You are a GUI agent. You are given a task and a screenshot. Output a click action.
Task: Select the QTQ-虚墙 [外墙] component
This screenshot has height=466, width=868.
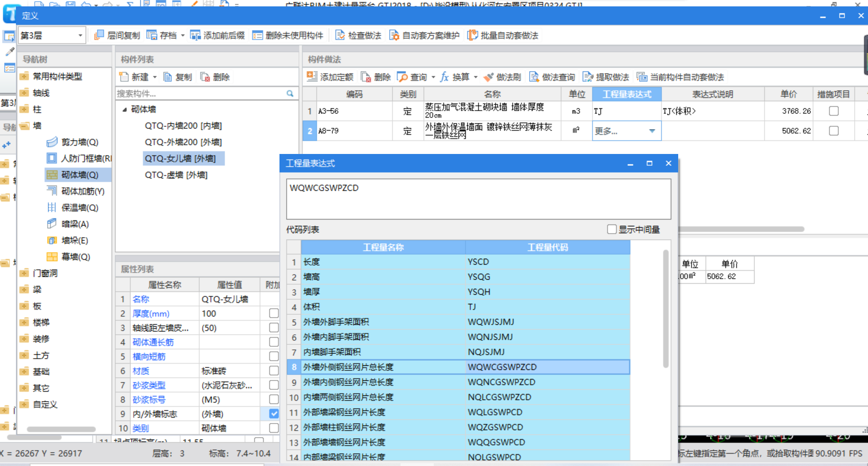[176, 175]
